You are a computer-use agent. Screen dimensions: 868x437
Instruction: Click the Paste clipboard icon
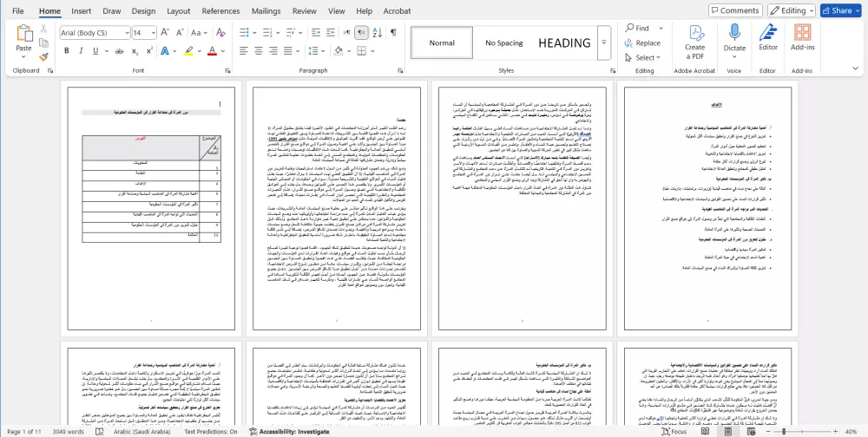(x=23, y=34)
